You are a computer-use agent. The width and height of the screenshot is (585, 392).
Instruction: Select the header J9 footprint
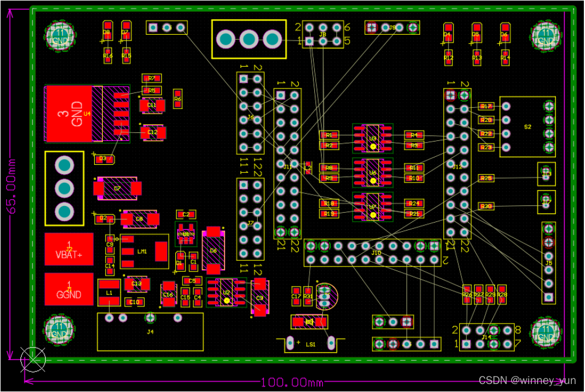click(x=392, y=27)
